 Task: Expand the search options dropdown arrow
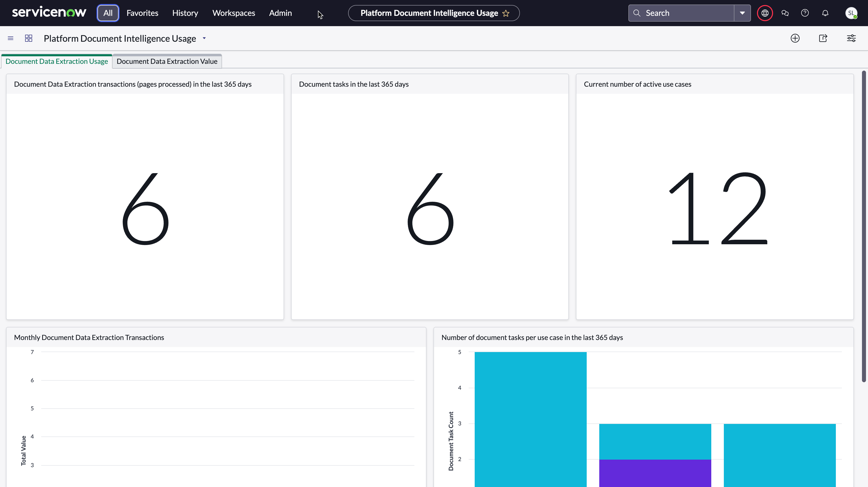[x=742, y=13]
